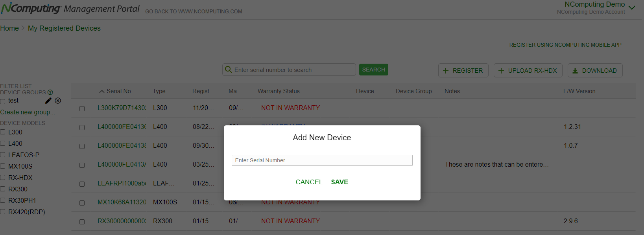Check the RX300 model filter
Screen dimensions: 644x235
pos(3,189)
